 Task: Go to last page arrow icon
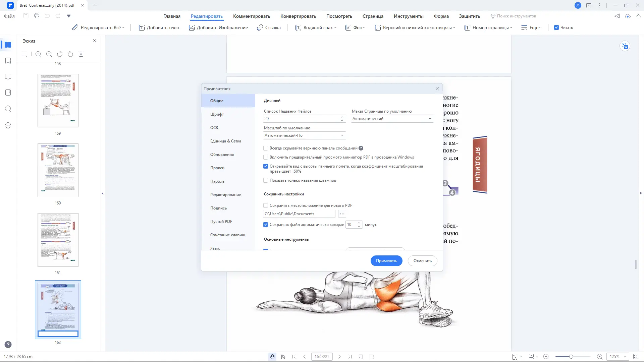pyautogui.click(x=350, y=357)
